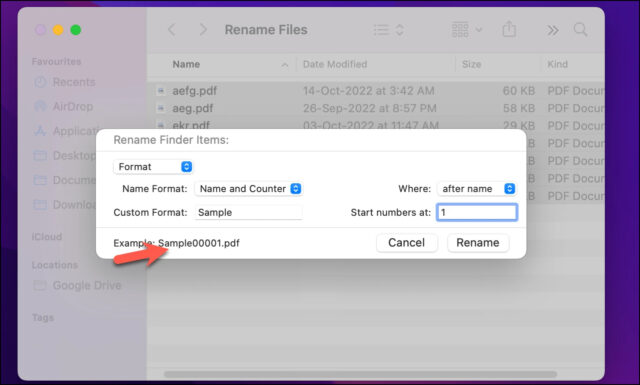Open the Where after name dropdown
Image resolution: width=640 pixels, height=385 pixels.
[x=477, y=189]
